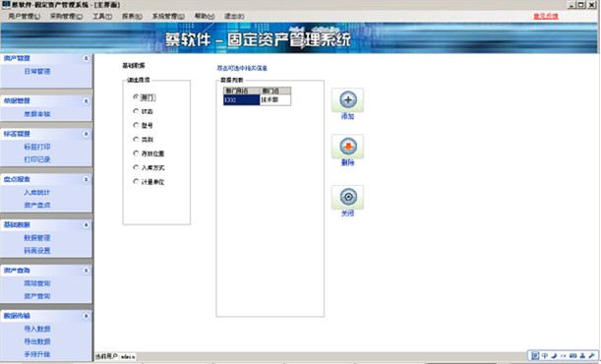601x364 pixels.
Task: Select the 技术部 row in data list
Action: click(x=257, y=99)
